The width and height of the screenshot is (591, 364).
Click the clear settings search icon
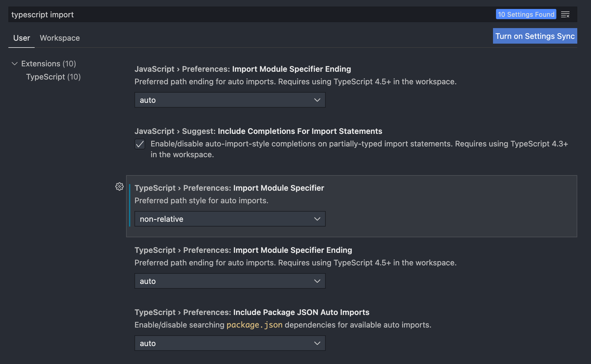tap(565, 14)
